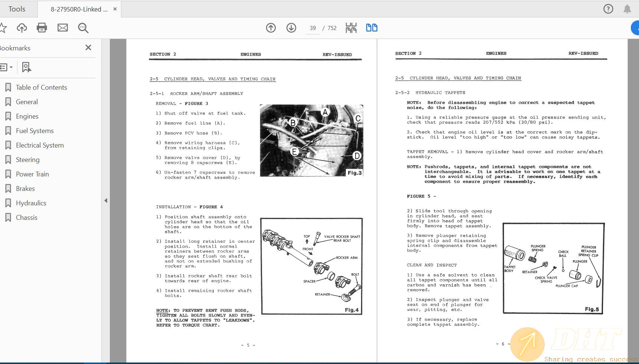The width and height of the screenshot is (639, 364).
Task: Toggle the page display scroll icon
Action: coord(351,28)
